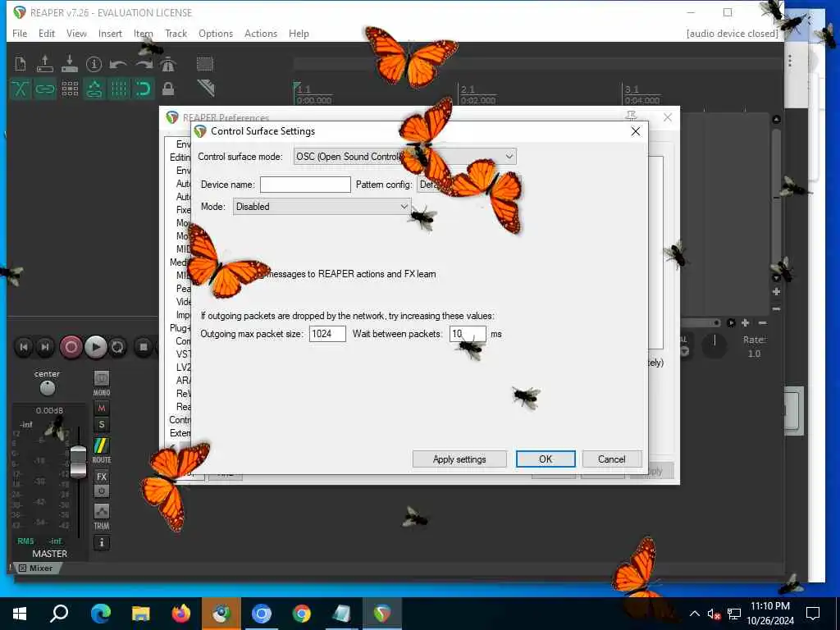Toggle item grouping chain-link icon
Screen dimensions: 840x630
[x=45, y=89]
